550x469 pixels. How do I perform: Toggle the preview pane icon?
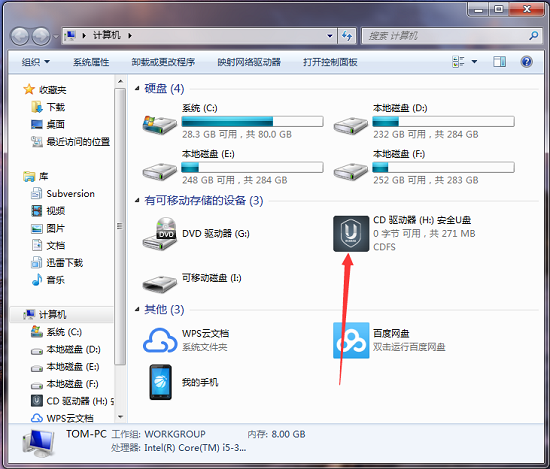499,62
